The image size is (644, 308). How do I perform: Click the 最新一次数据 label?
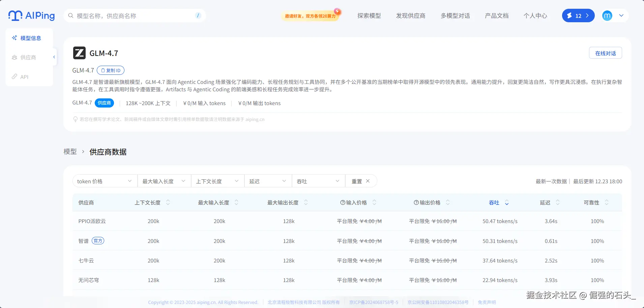[551, 181]
